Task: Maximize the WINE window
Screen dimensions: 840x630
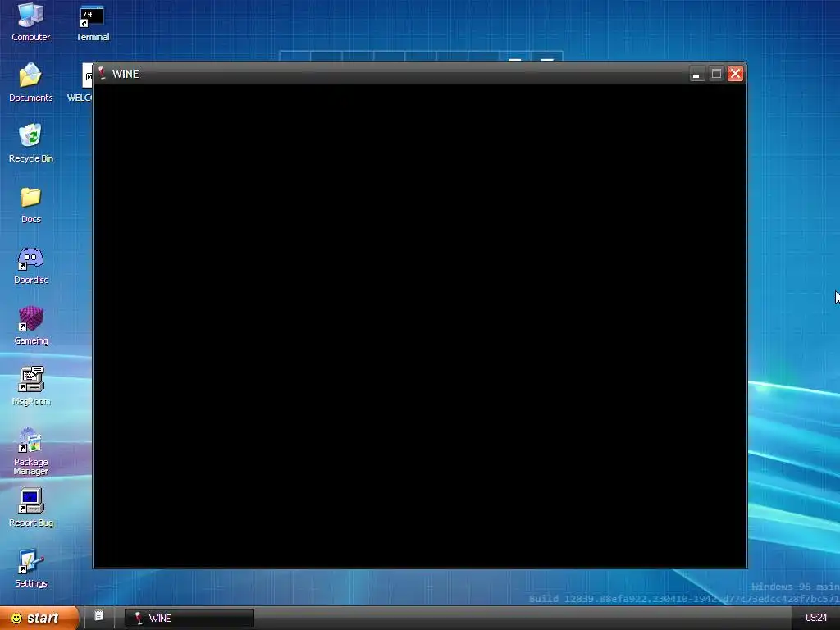Action: pyautogui.click(x=716, y=73)
